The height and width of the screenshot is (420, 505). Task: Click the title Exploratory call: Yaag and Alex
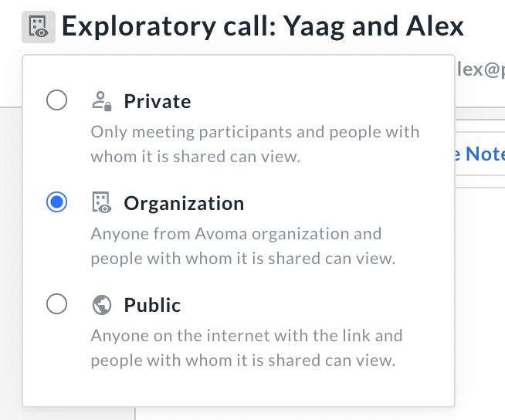click(x=263, y=26)
